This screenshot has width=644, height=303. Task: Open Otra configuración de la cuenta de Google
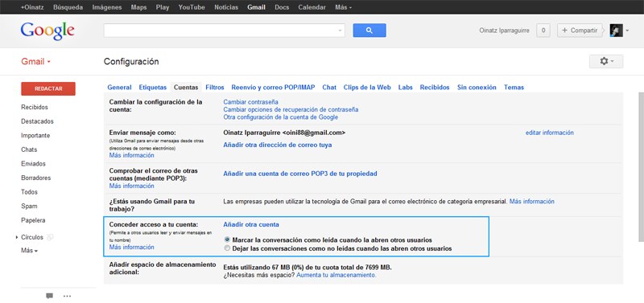click(281, 117)
